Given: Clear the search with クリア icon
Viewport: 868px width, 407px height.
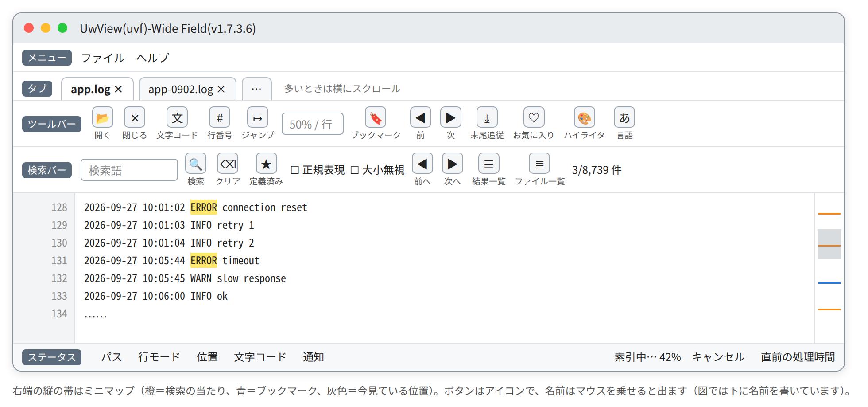Looking at the screenshot, I should pyautogui.click(x=227, y=164).
